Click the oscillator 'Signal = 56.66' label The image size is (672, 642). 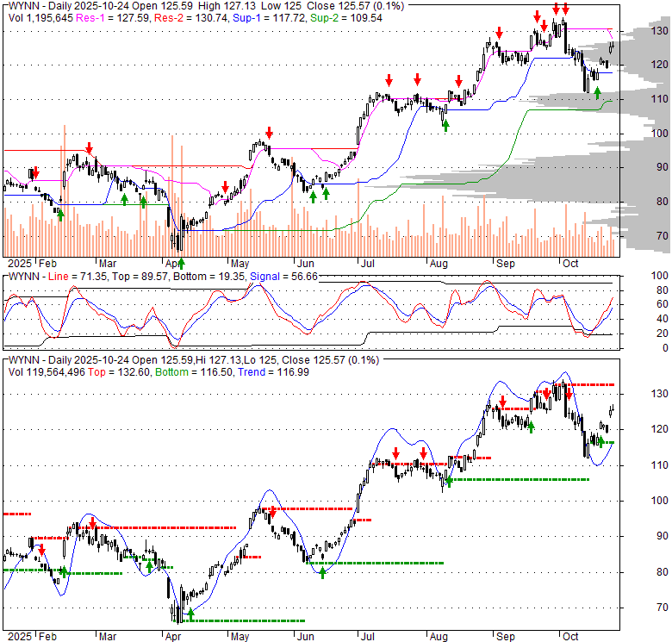[283, 277]
